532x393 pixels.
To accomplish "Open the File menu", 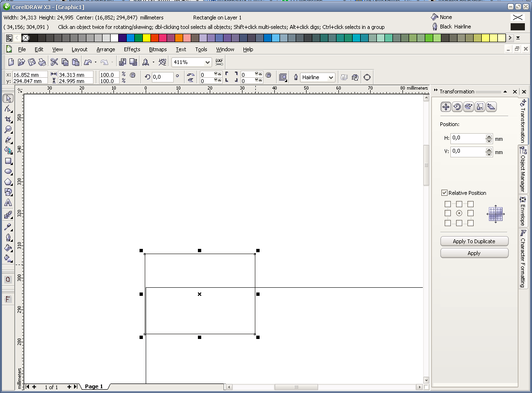I will point(22,49).
